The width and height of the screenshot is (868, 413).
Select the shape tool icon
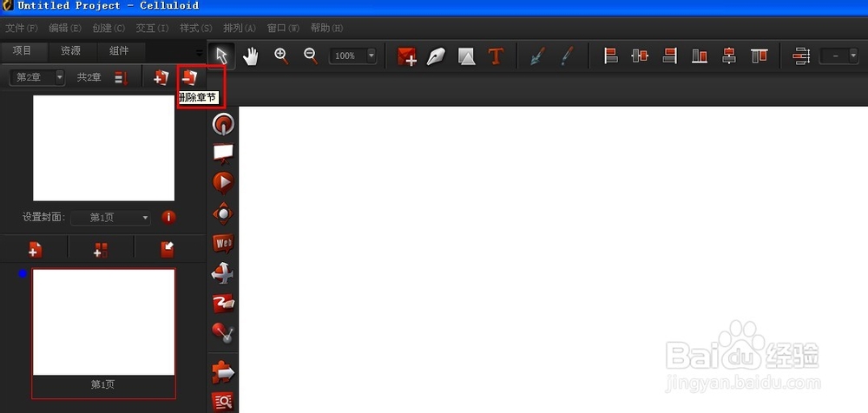click(467, 56)
